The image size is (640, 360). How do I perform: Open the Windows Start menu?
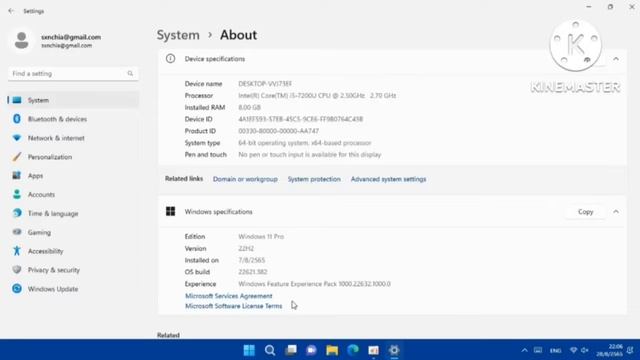pos(249,350)
